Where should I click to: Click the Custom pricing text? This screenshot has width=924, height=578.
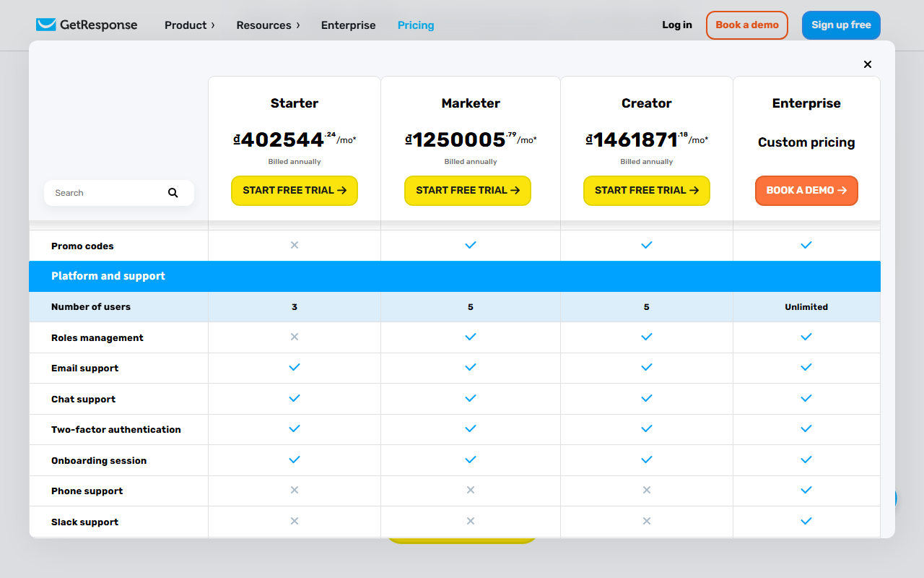tap(806, 142)
